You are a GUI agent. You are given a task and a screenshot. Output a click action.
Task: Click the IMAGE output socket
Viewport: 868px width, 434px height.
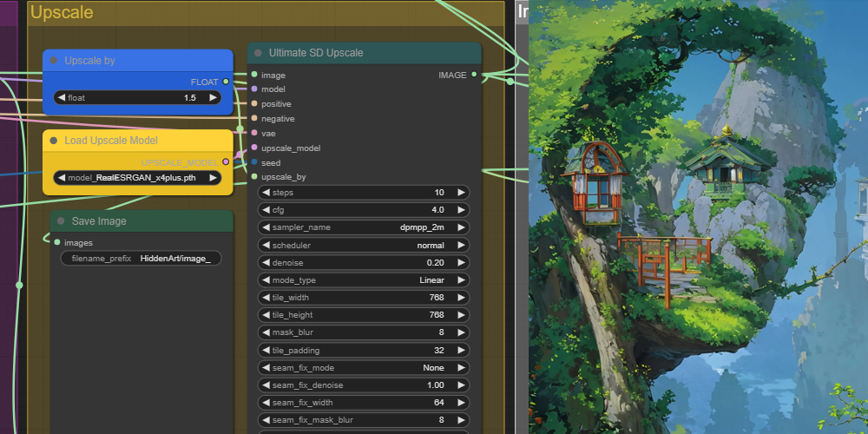(474, 75)
